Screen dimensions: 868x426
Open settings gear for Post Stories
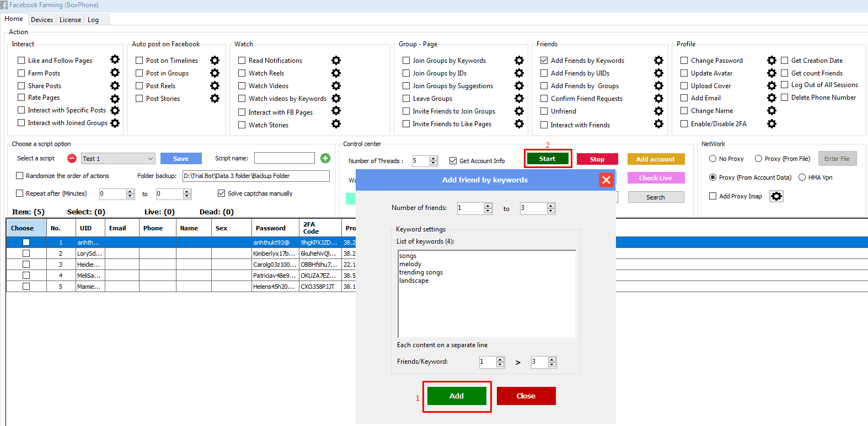coord(215,98)
